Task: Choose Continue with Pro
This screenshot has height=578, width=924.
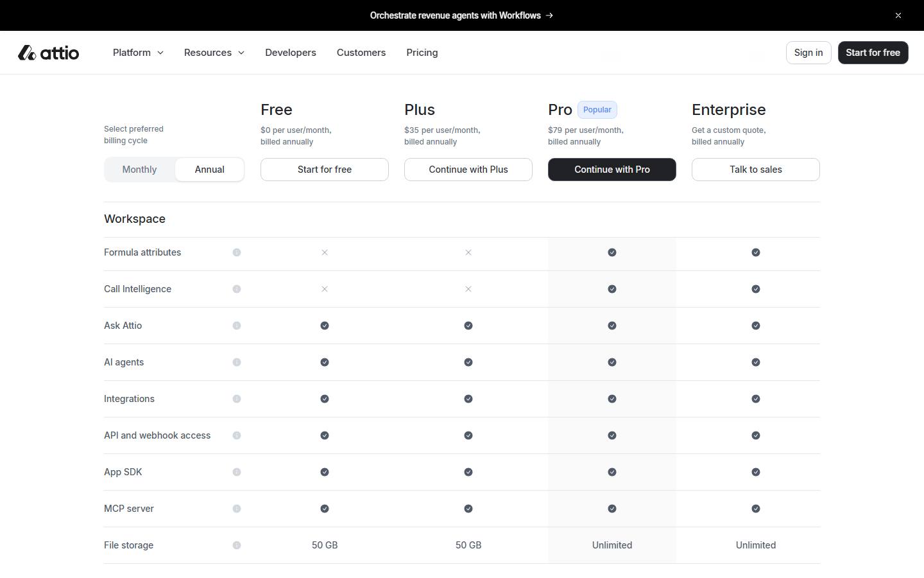Action: pyautogui.click(x=612, y=170)
